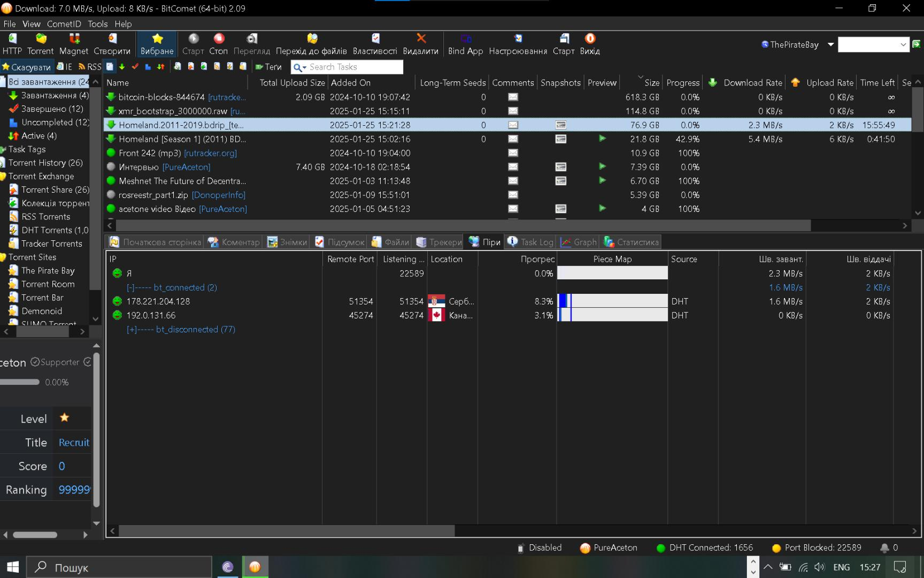Screen dimensions: 924x578
Task: Switch to the Файли tab
Action: 390,242
